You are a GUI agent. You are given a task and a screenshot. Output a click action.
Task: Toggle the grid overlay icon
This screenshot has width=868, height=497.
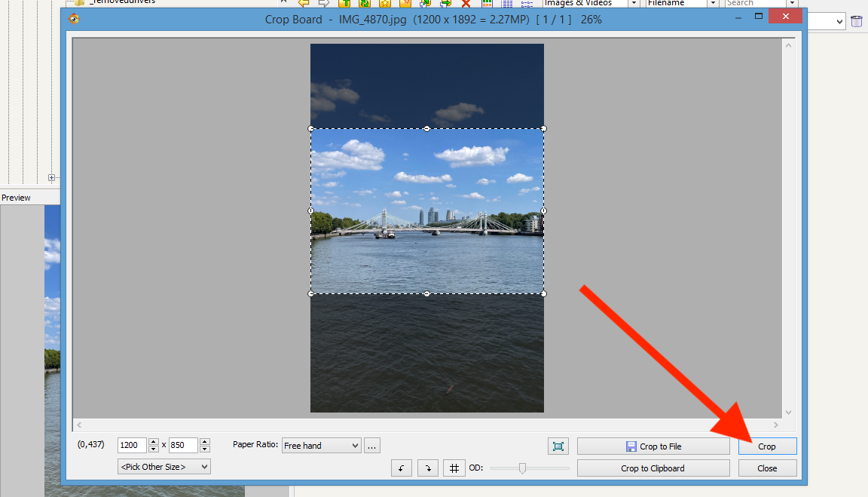(x=454, y=468)
